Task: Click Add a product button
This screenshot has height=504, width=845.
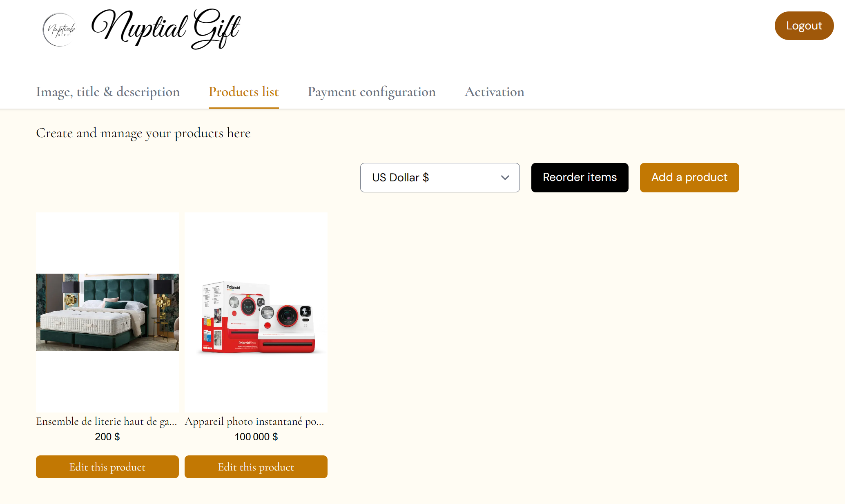Action: coord(689,178)
